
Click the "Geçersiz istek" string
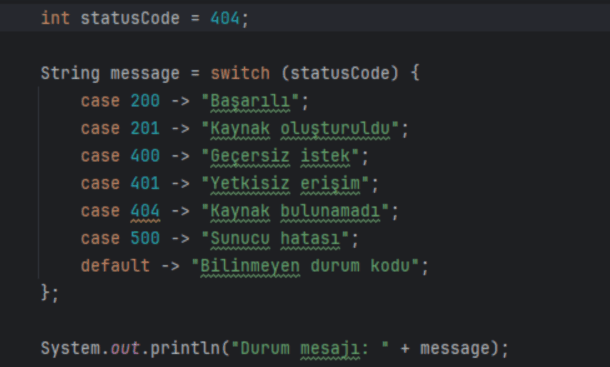click(280, 156)
